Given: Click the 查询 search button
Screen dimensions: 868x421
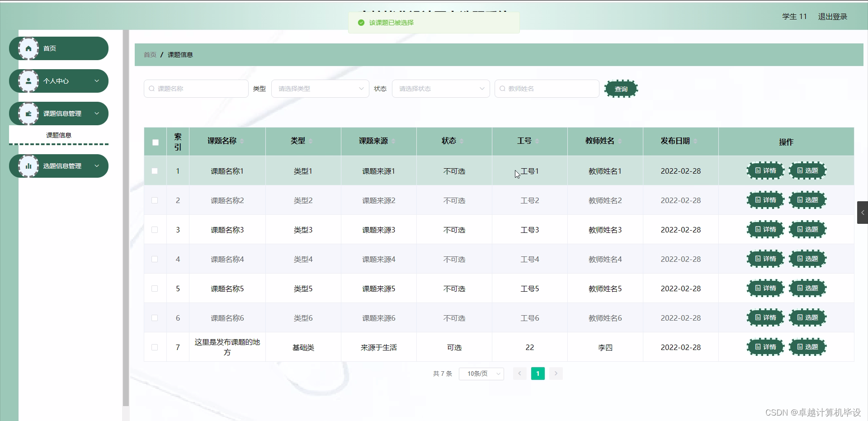Looking at the screenshot, I should pyautogui.click(x=621, y=89).
